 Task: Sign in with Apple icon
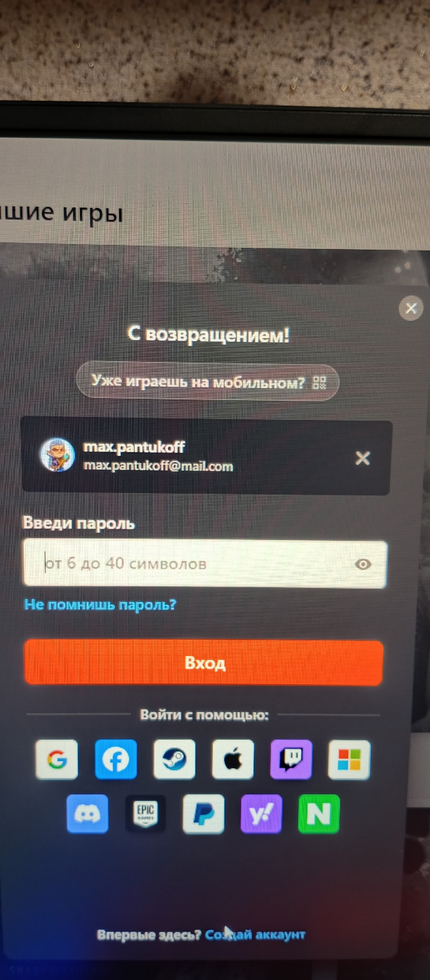pyautogui.click(x=233, y=759)
